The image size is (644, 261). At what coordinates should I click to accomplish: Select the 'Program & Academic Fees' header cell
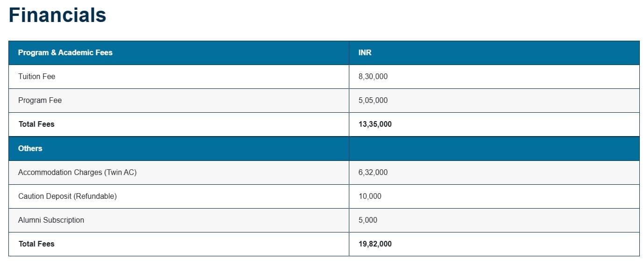tap(65, 52)
